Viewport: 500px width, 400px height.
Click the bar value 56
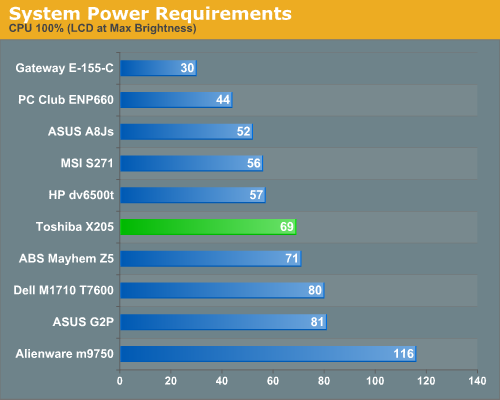tap(254, 163)
